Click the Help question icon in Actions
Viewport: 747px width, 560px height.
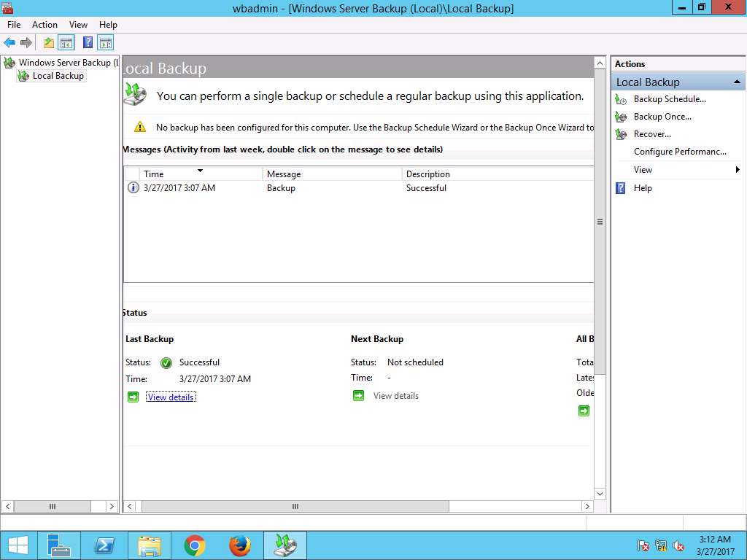point(621,188)
